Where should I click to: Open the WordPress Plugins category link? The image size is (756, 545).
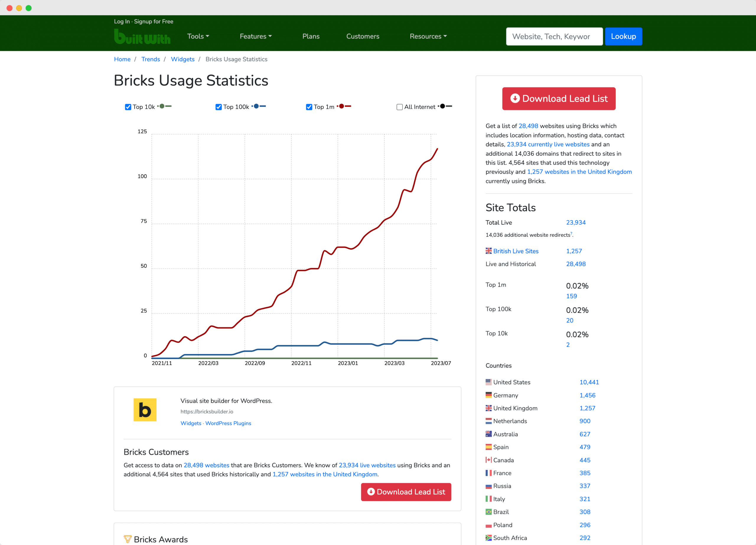228,423
